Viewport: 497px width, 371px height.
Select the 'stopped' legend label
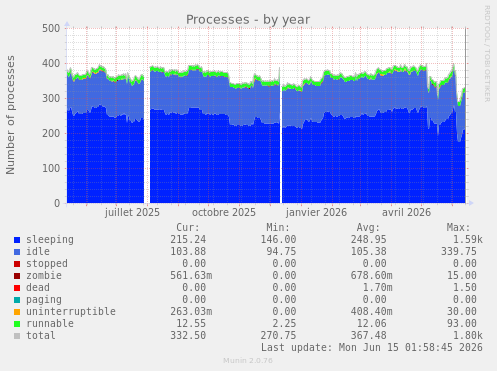47,264
